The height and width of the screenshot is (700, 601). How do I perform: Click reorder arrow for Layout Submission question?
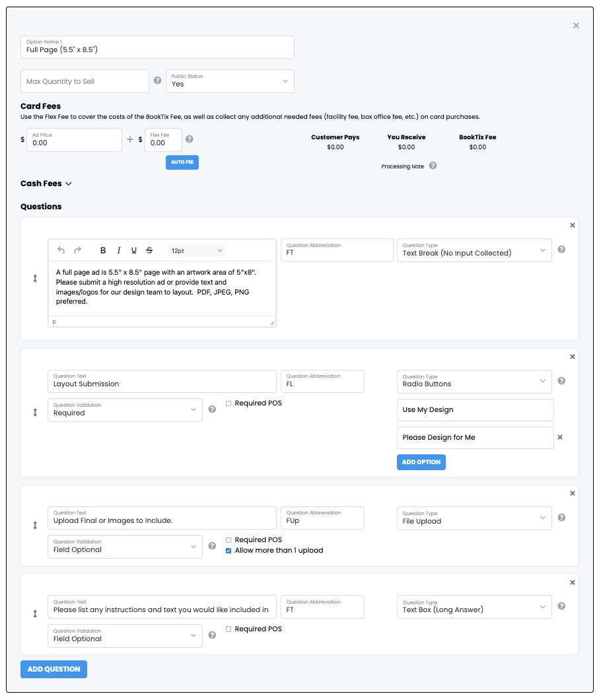pyautogui.click(x=35, y=412)
